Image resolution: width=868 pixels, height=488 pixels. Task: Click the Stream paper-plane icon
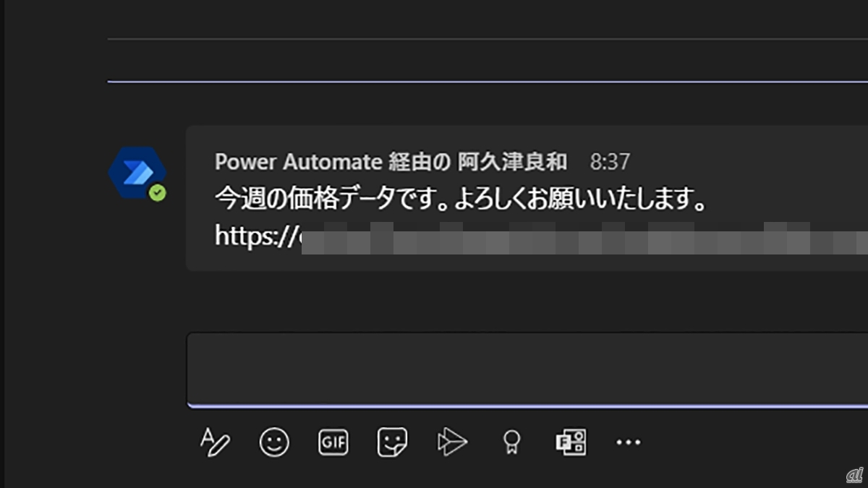pos(452,442)
